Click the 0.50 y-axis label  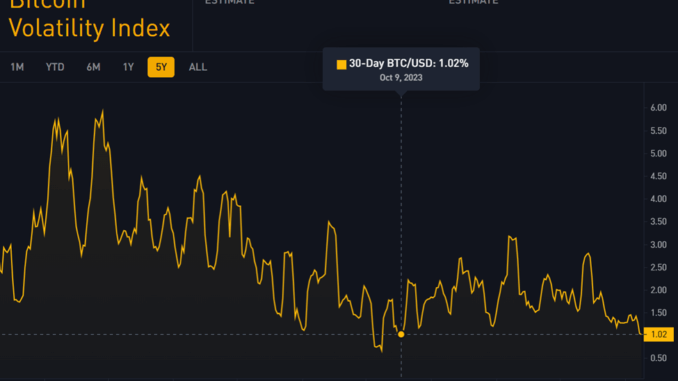coord(658,358)
